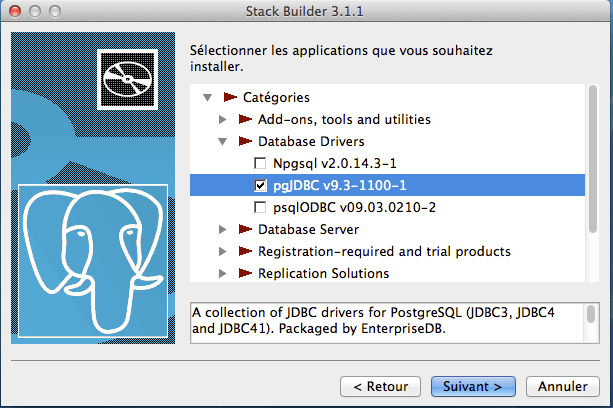Click the description box scrollbar
The image size is (613, 408).
591,318
